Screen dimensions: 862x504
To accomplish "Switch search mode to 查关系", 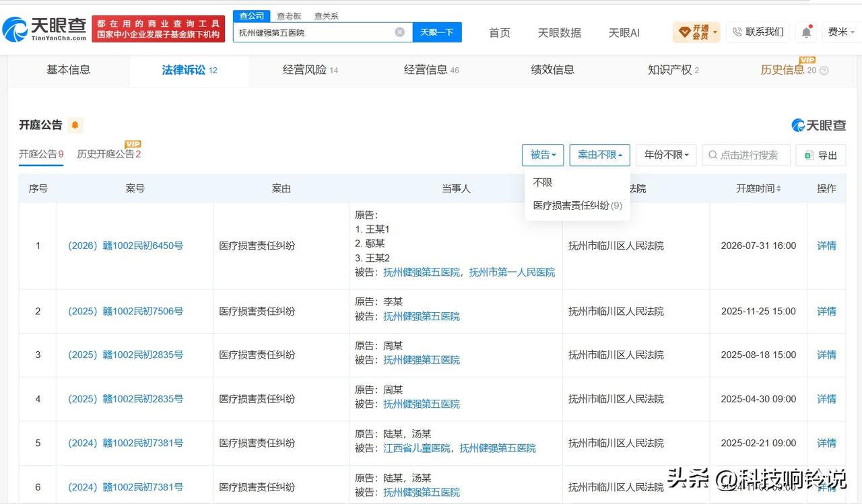I will tap(326, 15).
